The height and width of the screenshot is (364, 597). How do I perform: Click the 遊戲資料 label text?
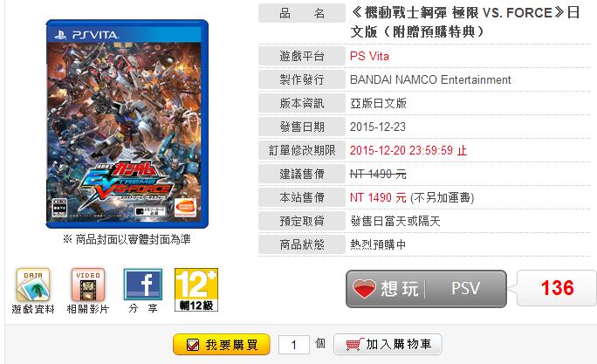(33, 309)
